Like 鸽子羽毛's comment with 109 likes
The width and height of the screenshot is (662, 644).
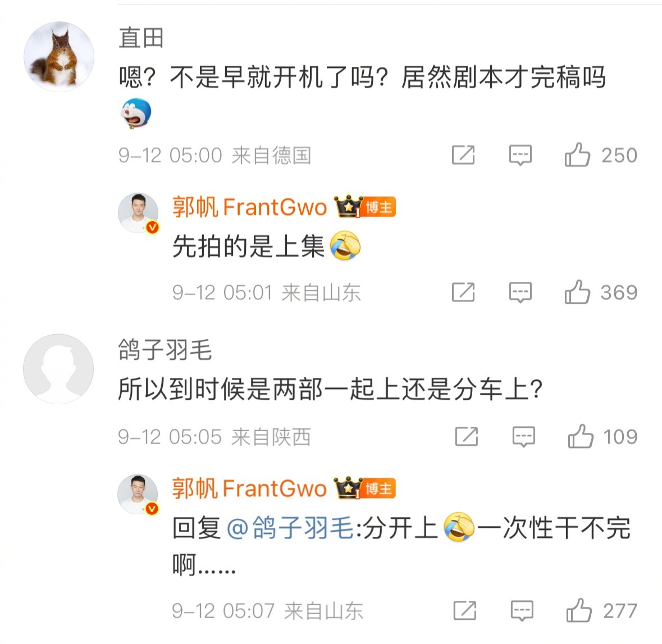tap(581, 436)
